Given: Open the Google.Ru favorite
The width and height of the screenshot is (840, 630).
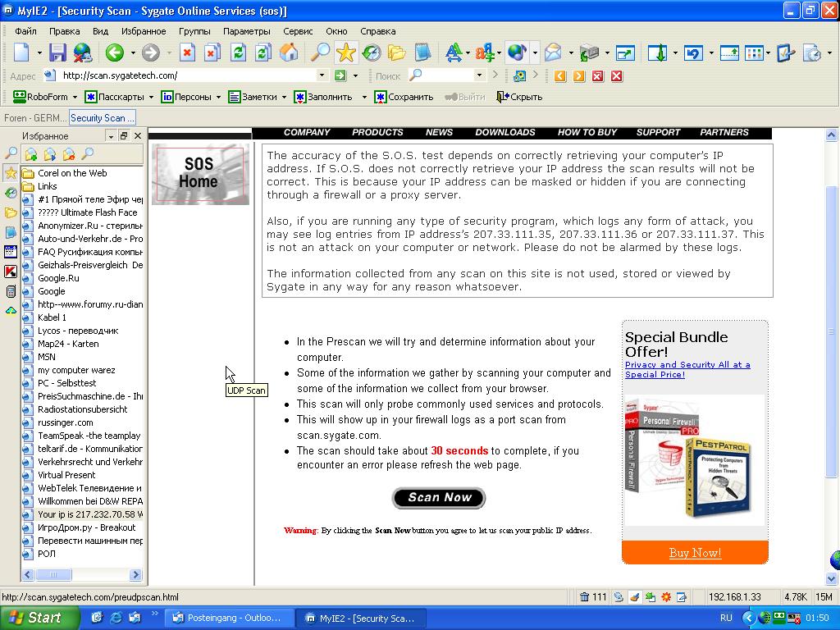Looking at the screenshot, I should coord(58,278).
